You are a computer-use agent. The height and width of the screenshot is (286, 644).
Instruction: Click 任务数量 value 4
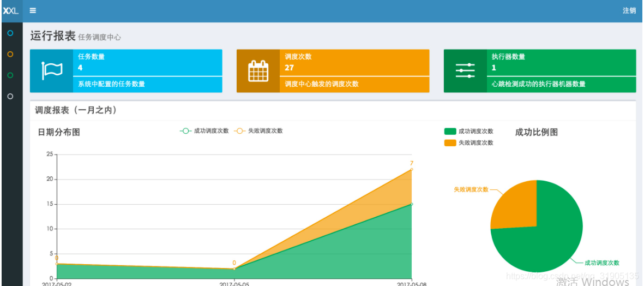coord(80,68)
